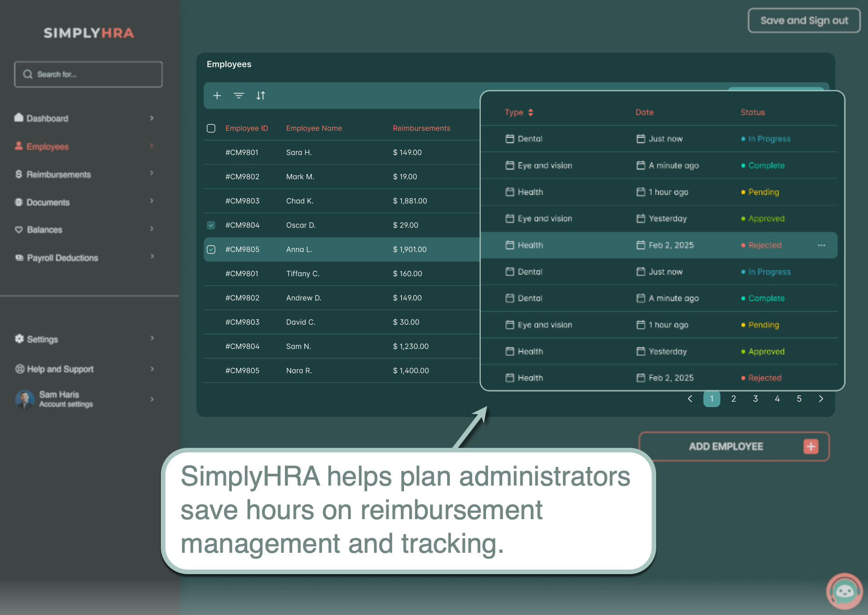
Task: Click the Help and Support lifebuoy icon
Action: (20, 369)
